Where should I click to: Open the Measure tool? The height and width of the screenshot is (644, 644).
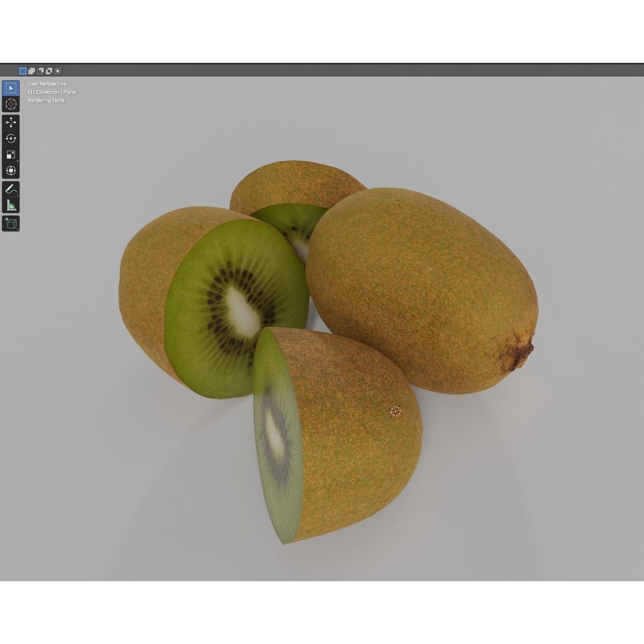(x=11, y=205)
